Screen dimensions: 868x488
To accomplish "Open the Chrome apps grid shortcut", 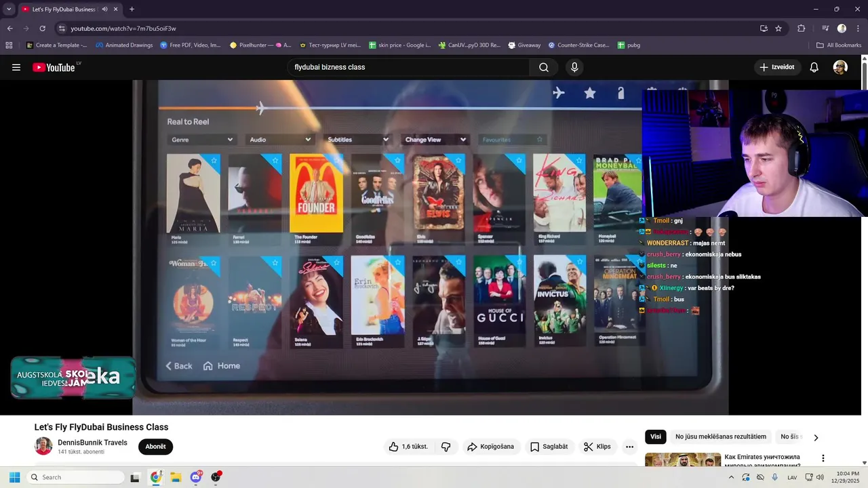I will click(x=9, y=45).
